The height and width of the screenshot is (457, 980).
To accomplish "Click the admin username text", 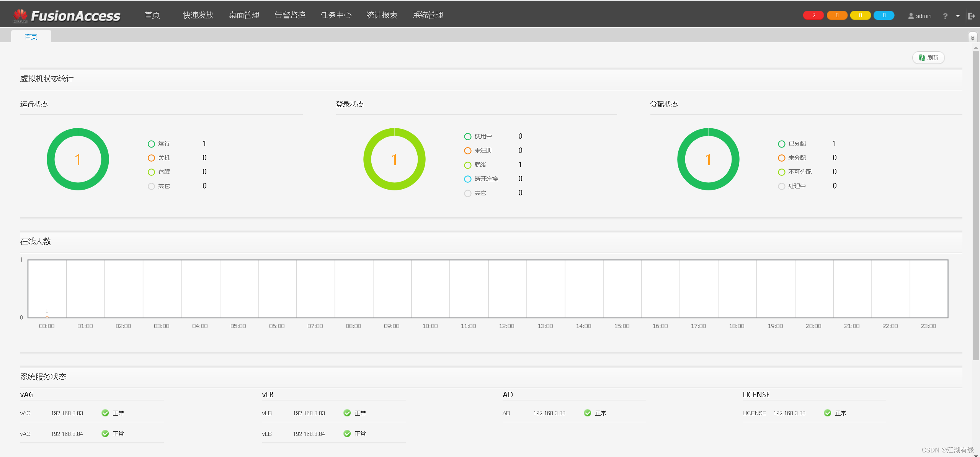I will point(923,16).
